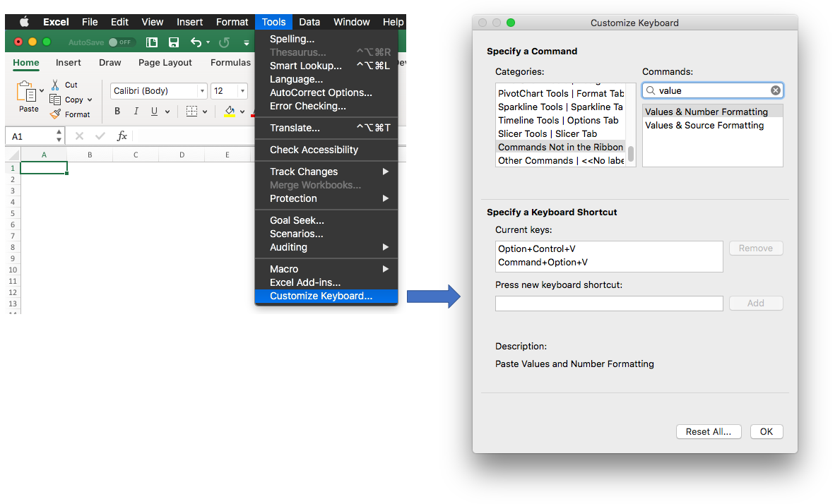840x504 pixels.
Task: Select Excel Add-ins... menu item
Action: point(326,282)
